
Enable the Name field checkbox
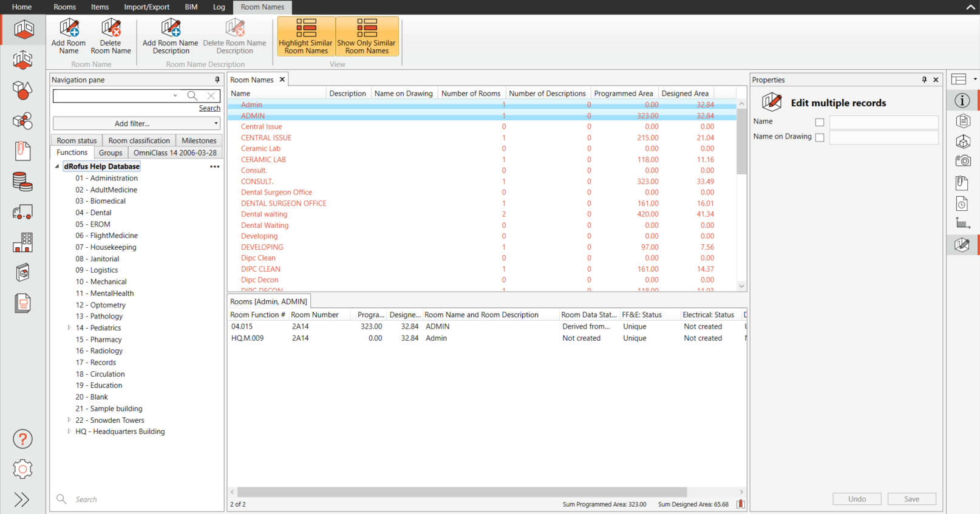(x=819, y=122)
